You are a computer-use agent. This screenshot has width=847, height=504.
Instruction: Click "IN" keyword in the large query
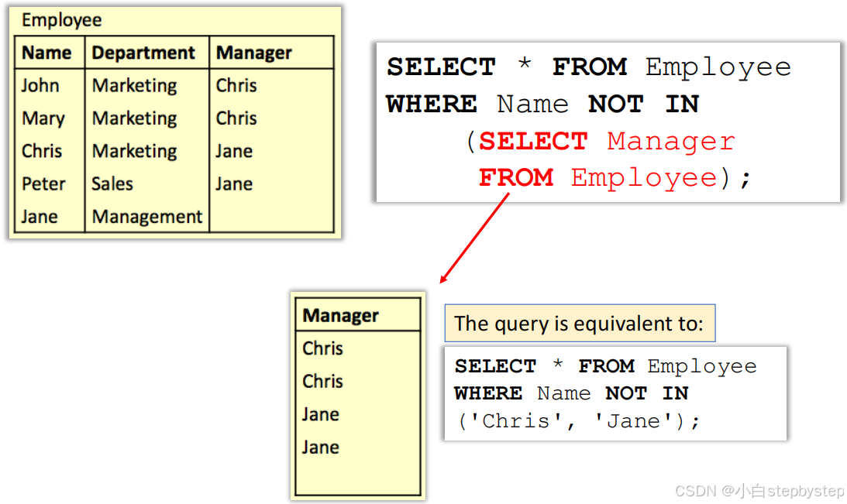[x=682, y=105]
